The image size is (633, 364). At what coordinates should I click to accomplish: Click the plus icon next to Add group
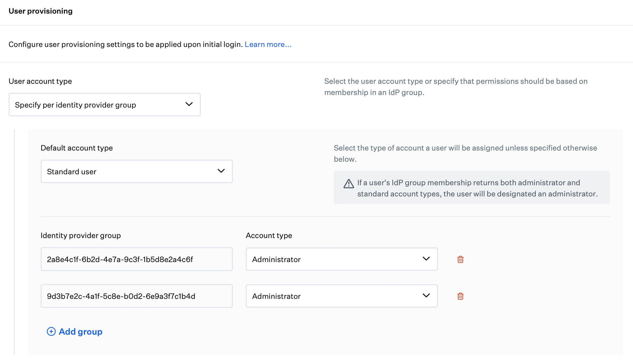pyautogui.click(x=51, y=331)
